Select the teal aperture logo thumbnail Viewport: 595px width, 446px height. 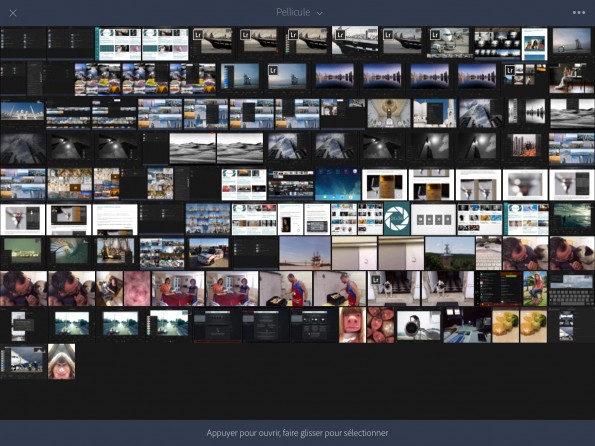pyautogui.click(x=397, y=219)
